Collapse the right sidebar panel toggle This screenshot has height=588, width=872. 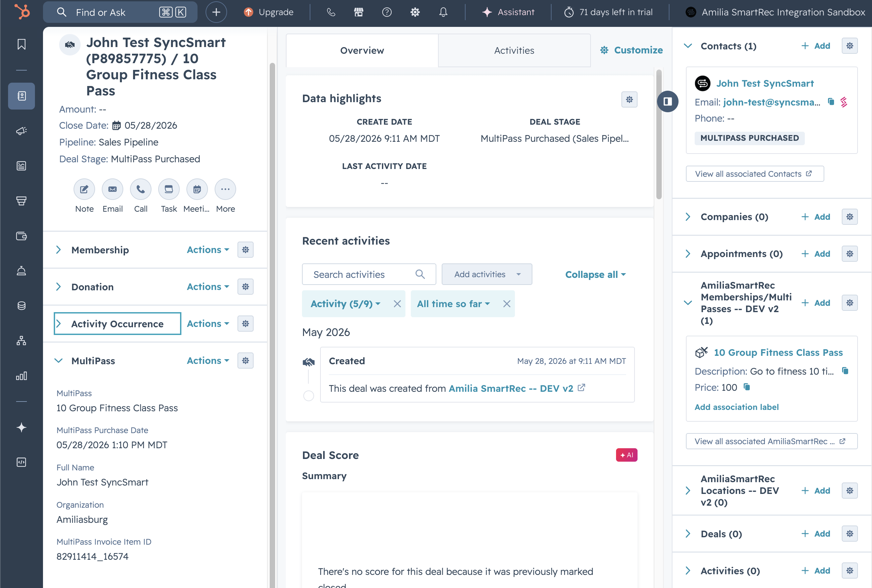(x=668, y=101)
